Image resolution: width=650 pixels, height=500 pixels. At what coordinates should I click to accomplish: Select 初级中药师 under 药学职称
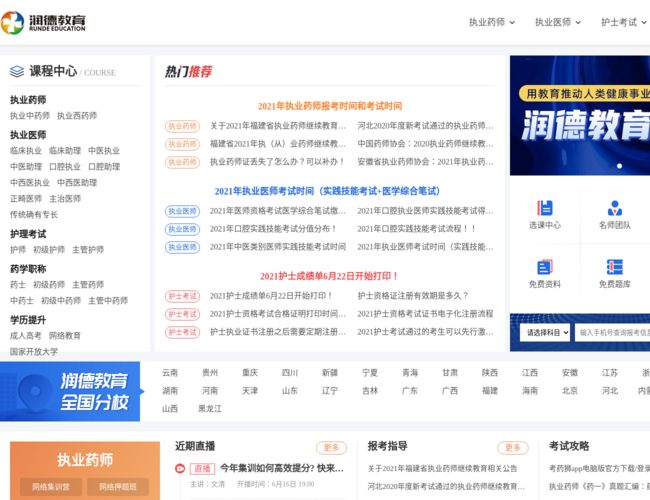click(61, 301)
